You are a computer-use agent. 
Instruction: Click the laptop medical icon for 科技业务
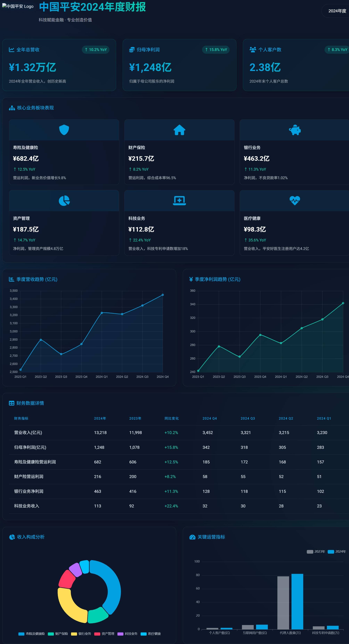coord(179,201)
